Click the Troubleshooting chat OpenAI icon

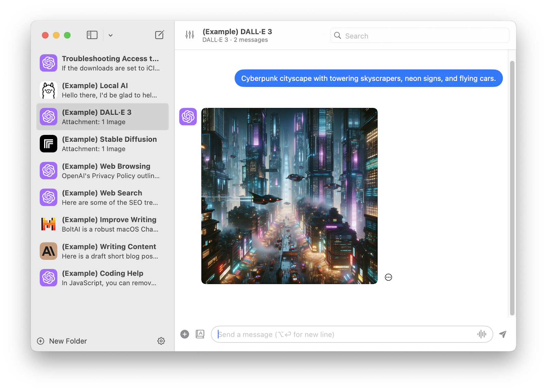[x=49, y=63]
